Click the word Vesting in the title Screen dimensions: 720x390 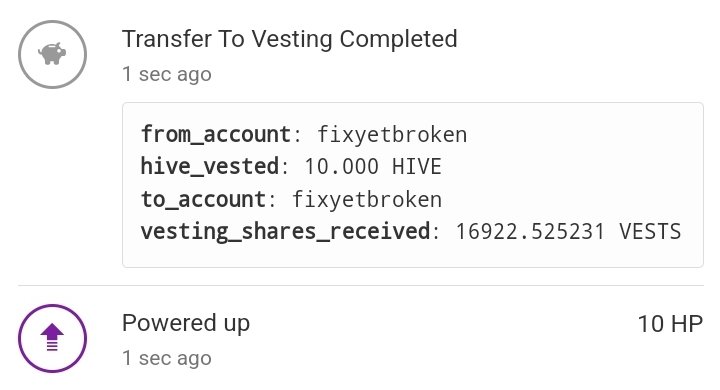coord(292,40)
